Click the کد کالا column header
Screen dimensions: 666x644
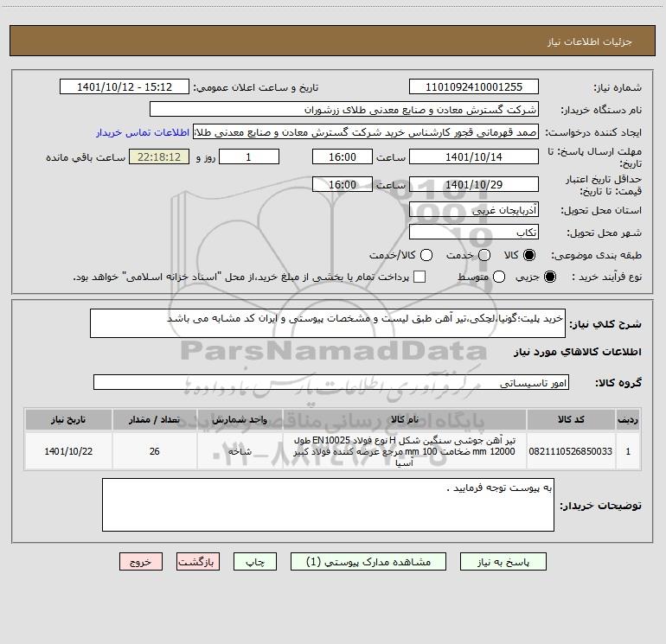point(571,419)
